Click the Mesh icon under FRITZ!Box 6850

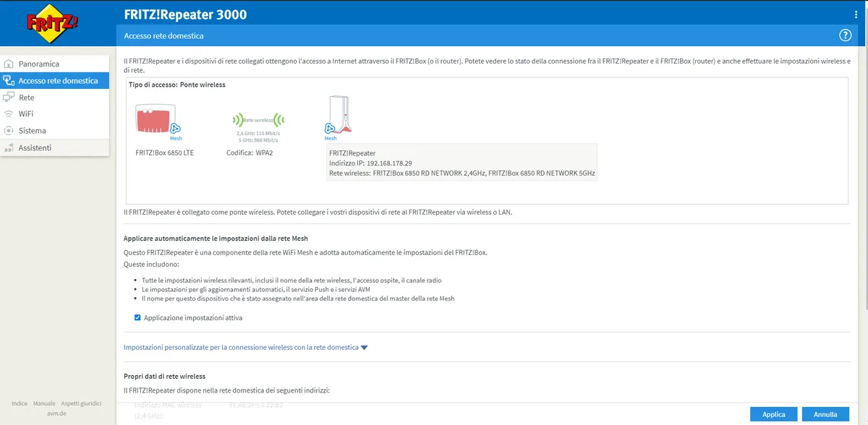[x=176, y=130]
